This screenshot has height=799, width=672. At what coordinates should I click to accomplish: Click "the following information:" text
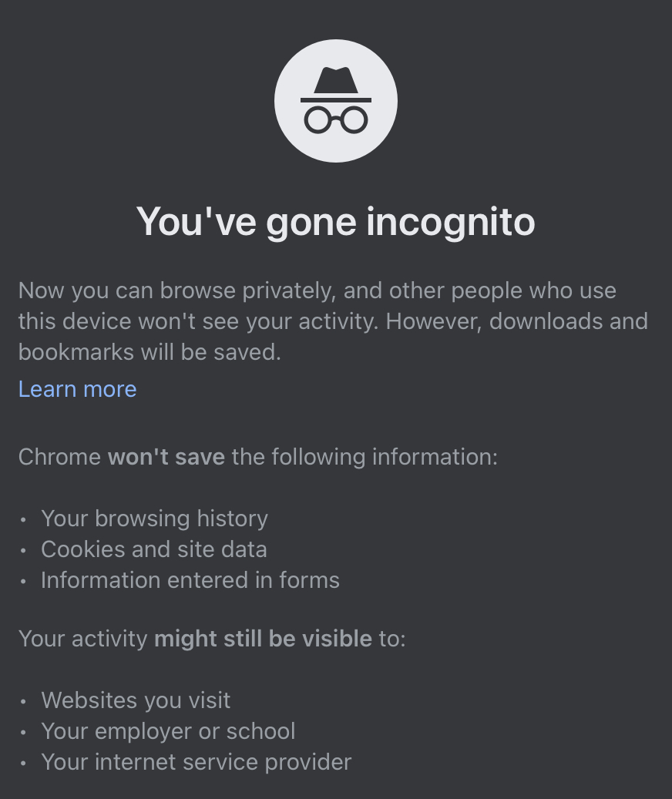(x=365, y=457)
